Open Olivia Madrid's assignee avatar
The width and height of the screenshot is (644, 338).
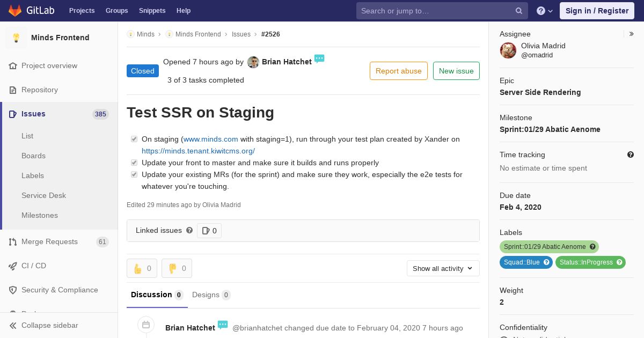pos(508,50)
